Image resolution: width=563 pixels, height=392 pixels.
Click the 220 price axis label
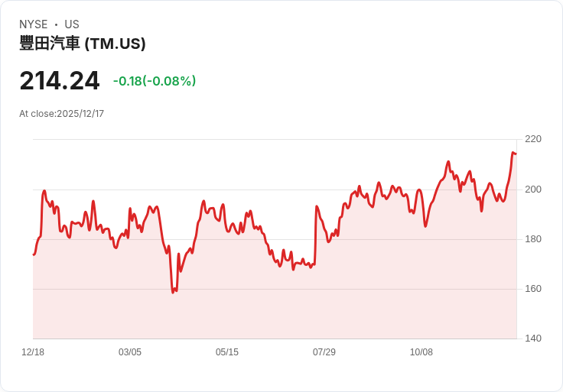533,139
